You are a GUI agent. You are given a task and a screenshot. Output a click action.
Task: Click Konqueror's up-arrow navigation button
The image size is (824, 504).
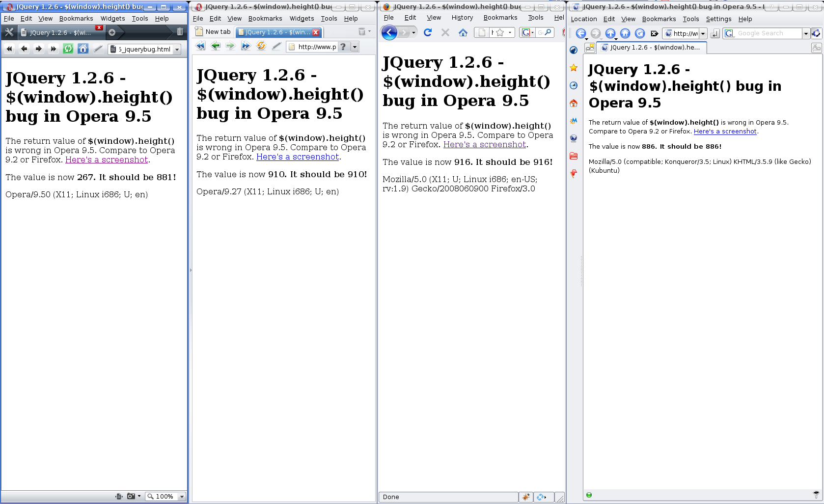(610, 33)
